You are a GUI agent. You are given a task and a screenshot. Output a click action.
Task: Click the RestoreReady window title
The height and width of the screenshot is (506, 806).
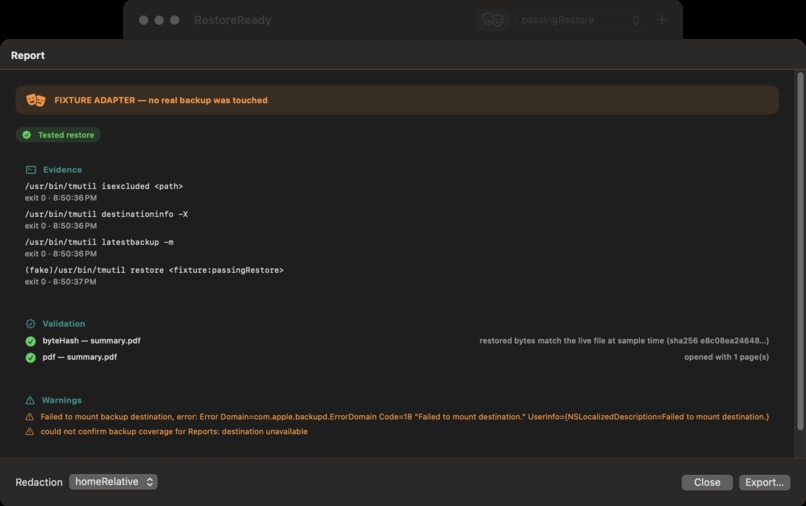click(x=232, y=20)
